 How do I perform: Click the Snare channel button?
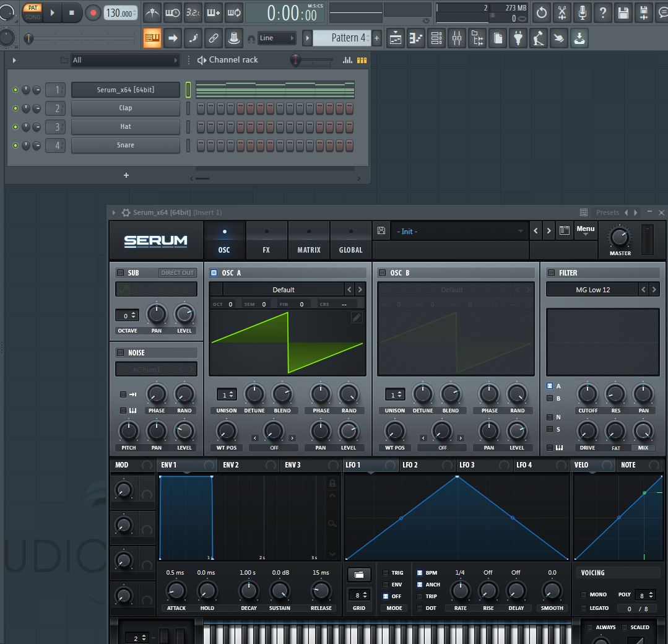point(125,146)
